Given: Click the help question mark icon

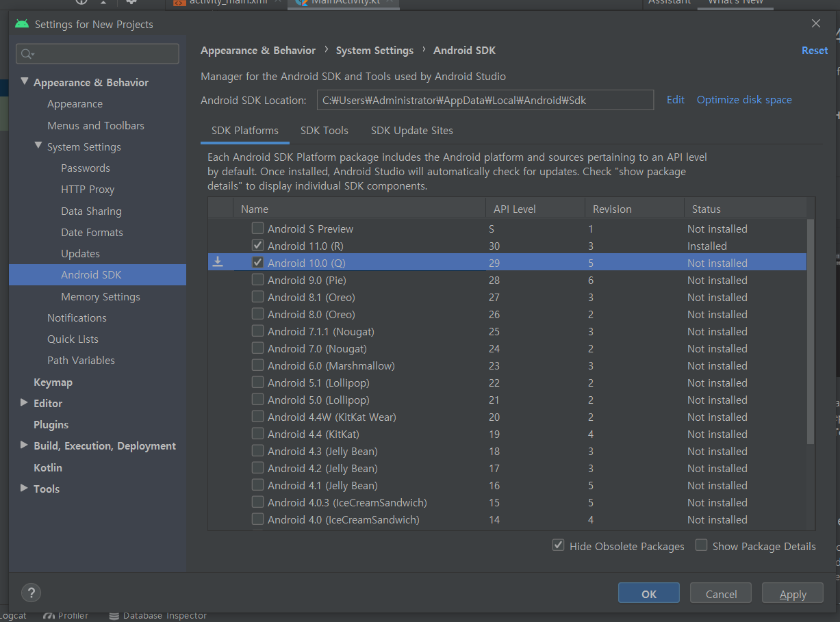Looking at the screenshot, I should coord(31,593).
